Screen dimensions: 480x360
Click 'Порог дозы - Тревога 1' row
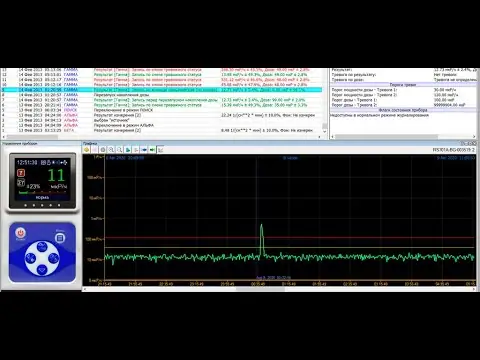point(403,100)
